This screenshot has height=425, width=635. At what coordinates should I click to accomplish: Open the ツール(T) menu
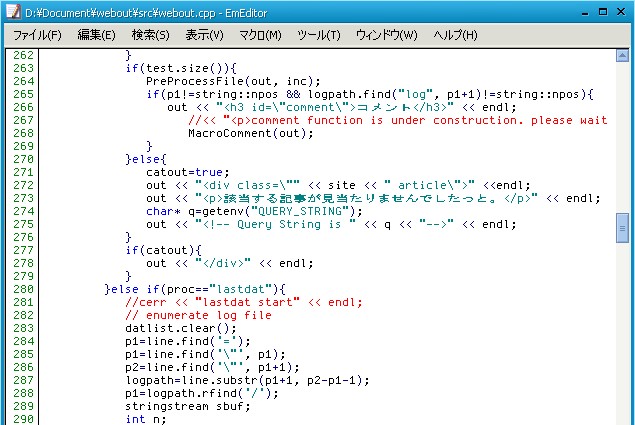pos(319,35)
